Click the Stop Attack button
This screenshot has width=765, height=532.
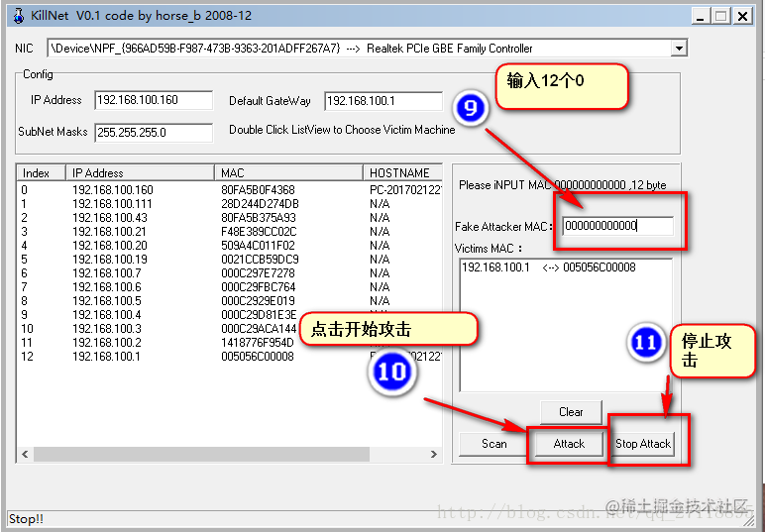pos(642,444)
